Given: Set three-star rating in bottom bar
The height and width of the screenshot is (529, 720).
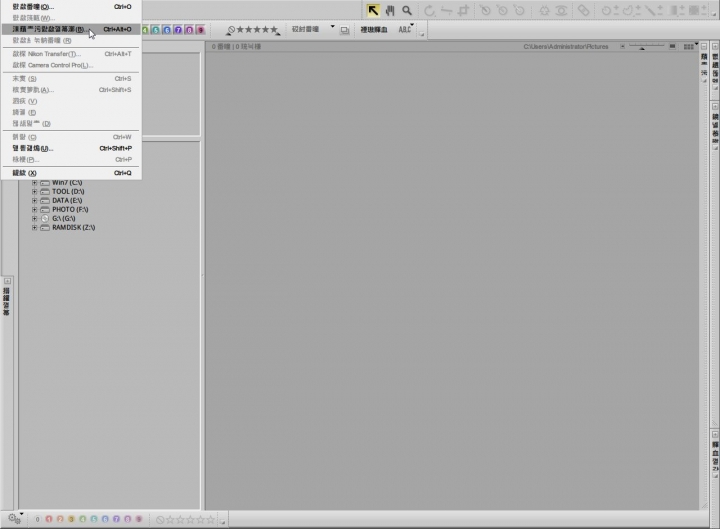Looking at the screenshot, I should [190, 520].
